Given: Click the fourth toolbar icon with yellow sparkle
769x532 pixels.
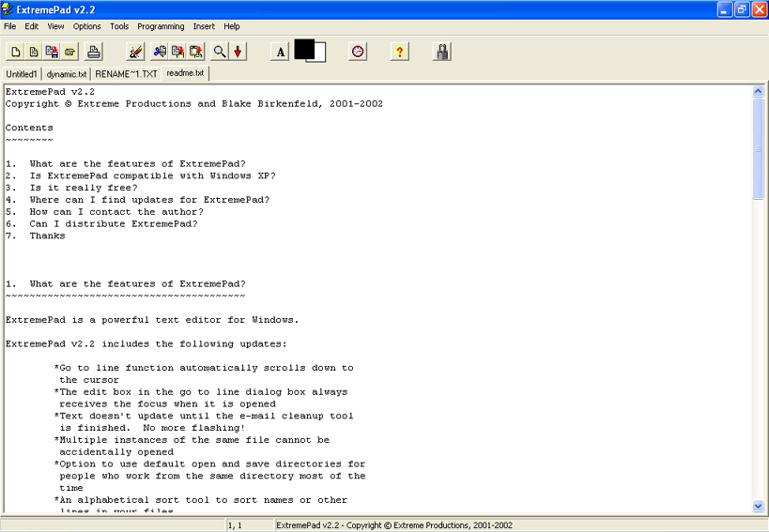Looking at the screenshot, I should pyautogui.click(x=69, y=52).
